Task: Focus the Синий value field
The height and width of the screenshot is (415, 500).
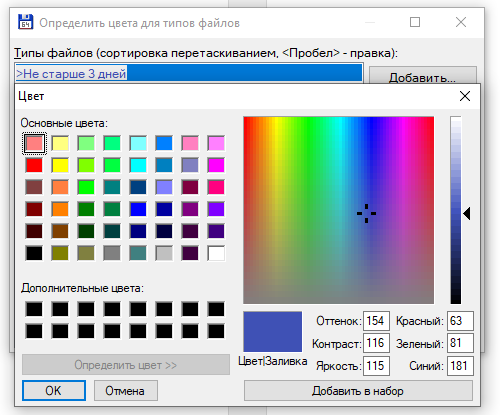Action: [460, 366]
